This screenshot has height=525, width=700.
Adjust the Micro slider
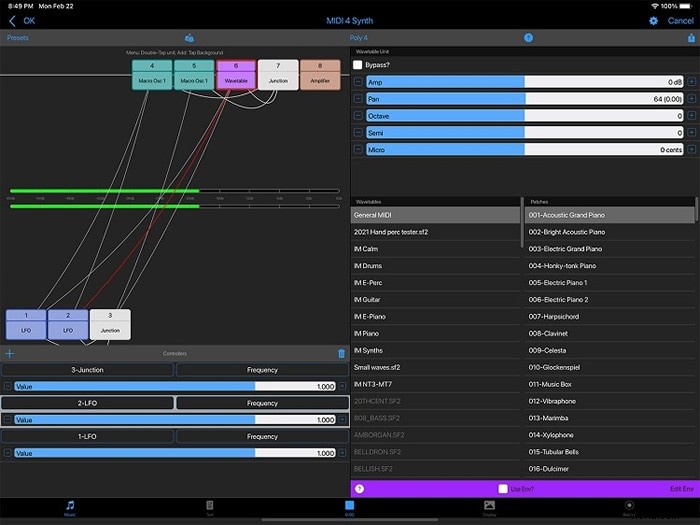tap(525, 150)
